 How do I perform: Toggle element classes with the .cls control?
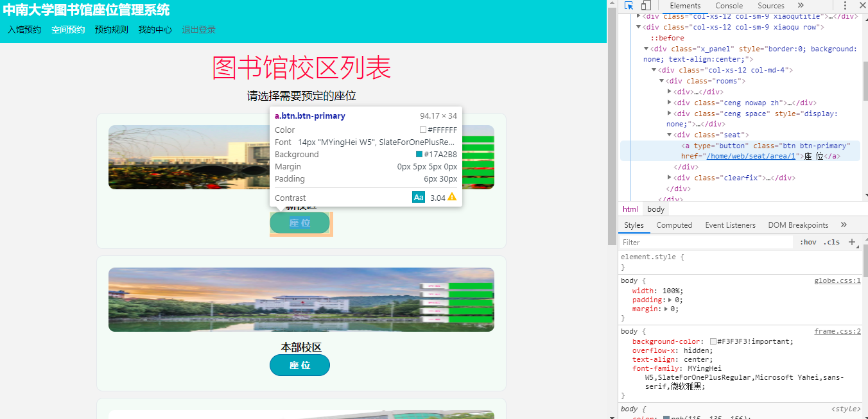(x=831, y=242)
